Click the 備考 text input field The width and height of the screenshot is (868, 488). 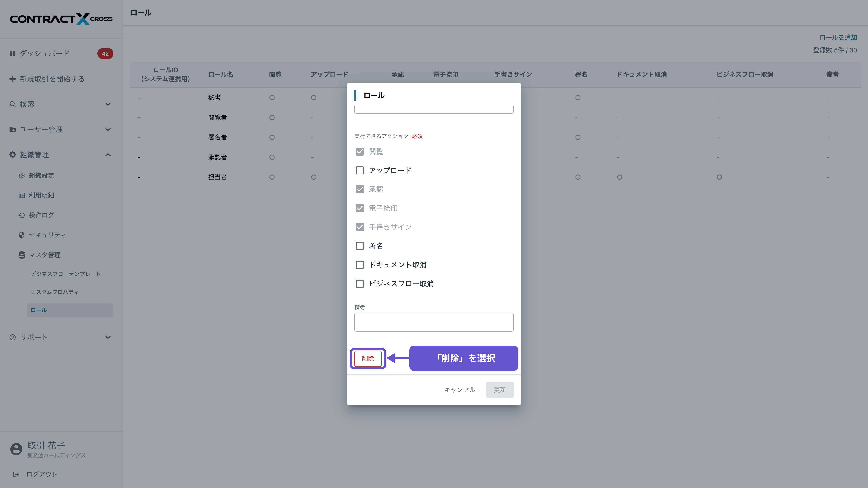(434, 322)
